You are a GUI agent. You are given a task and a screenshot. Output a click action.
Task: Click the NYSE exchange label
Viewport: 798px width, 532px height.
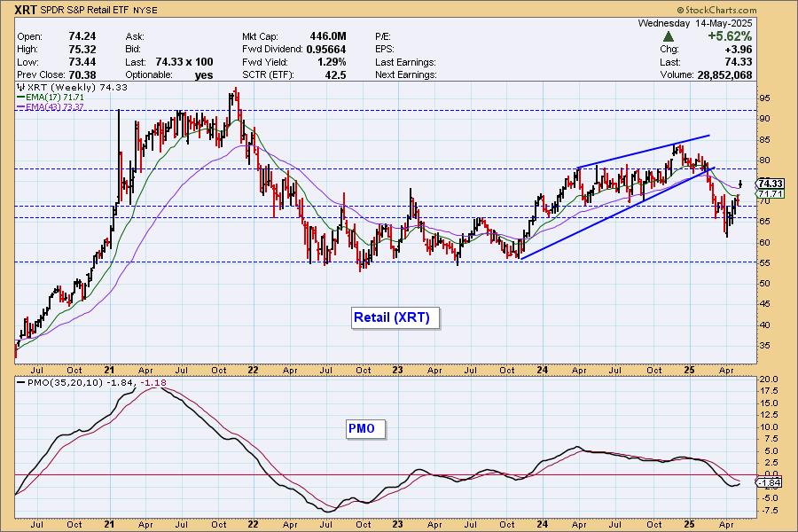coord(145,10)
